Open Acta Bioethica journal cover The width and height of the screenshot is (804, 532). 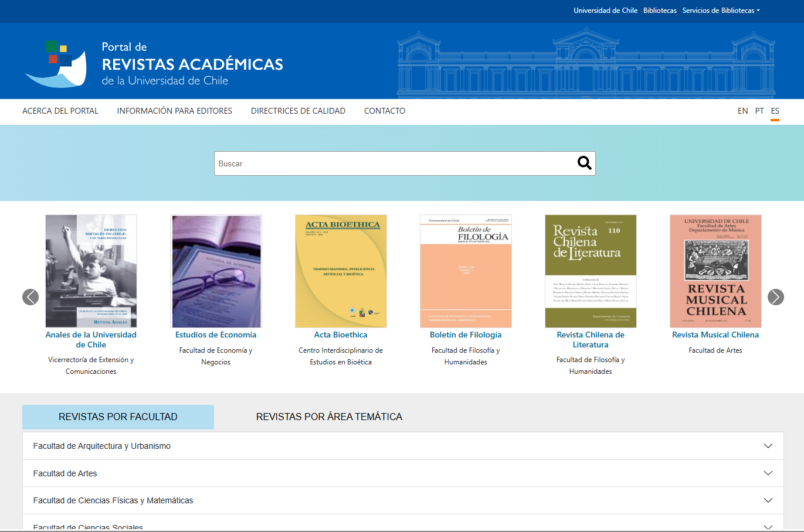click(341, 271)
